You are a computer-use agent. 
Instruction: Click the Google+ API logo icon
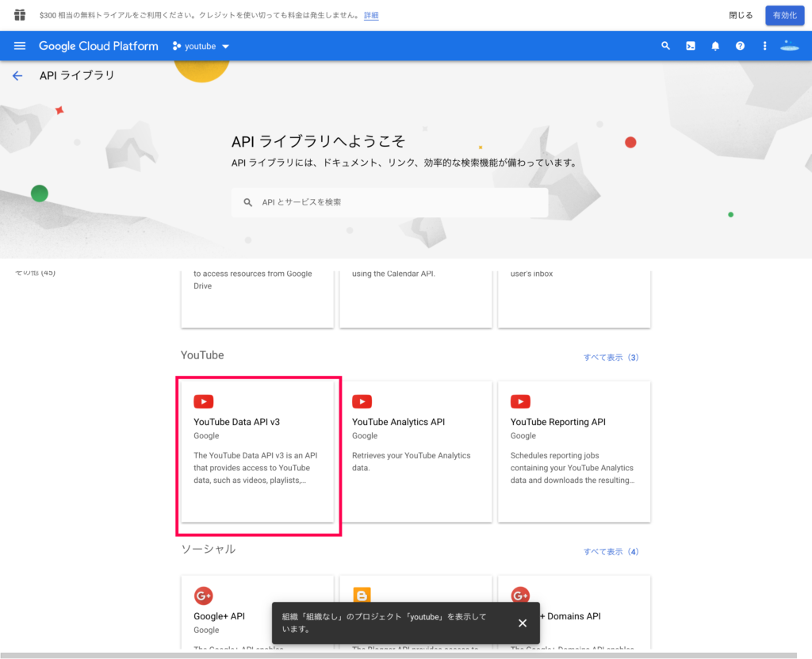coord(204,596)
